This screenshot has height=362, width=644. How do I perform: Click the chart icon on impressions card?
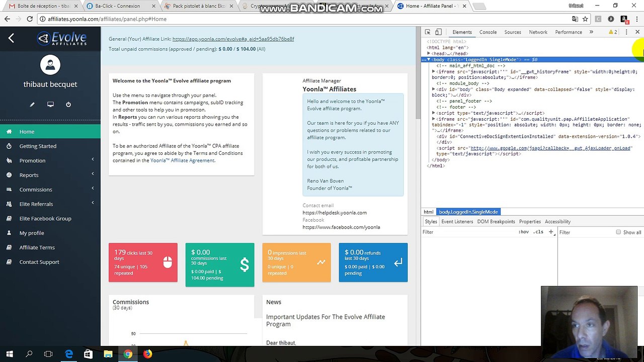click(x=321, y=262)
